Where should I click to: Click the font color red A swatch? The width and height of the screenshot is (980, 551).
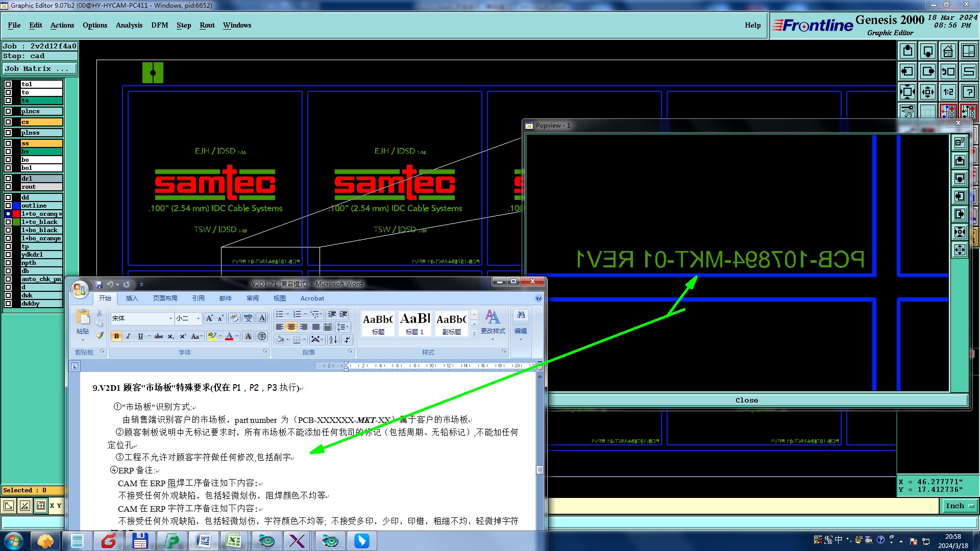click(x=229, y=336)
